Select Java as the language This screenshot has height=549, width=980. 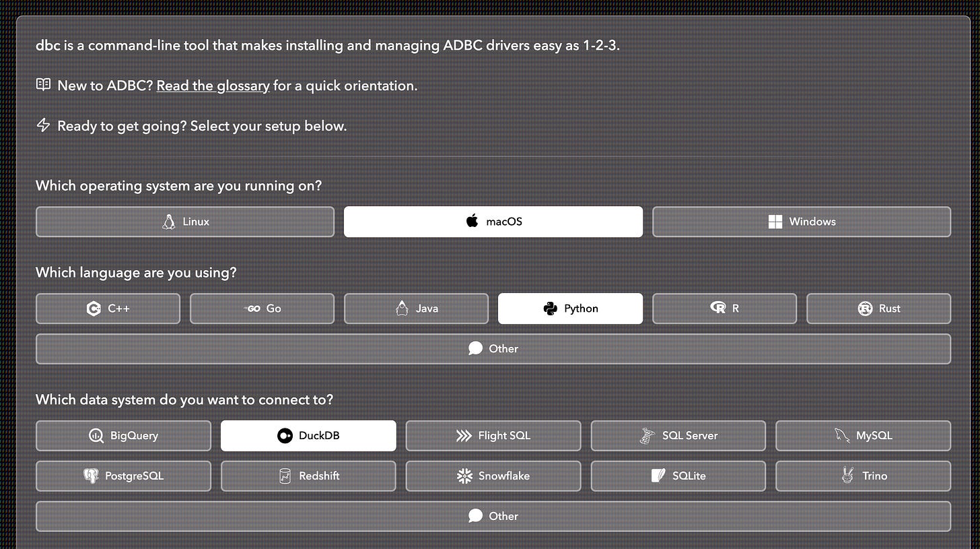pyautogui.click(x=416, y=309)
